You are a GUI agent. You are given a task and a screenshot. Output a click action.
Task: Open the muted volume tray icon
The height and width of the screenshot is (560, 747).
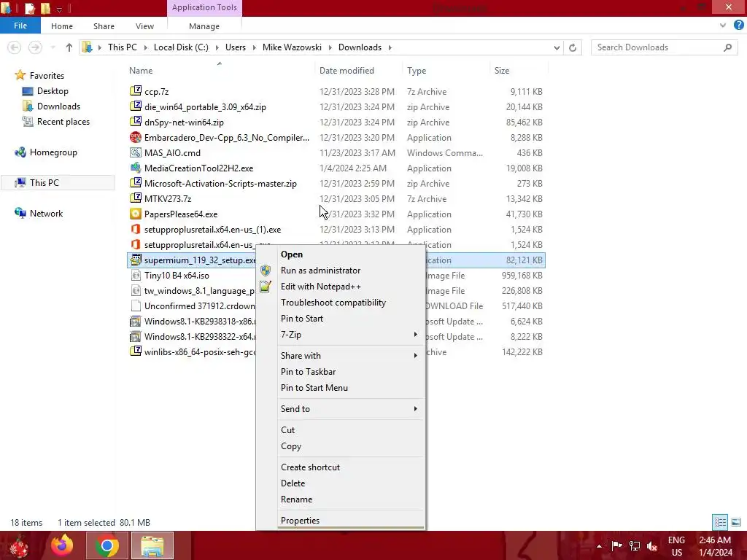click(x=652, y=546)
